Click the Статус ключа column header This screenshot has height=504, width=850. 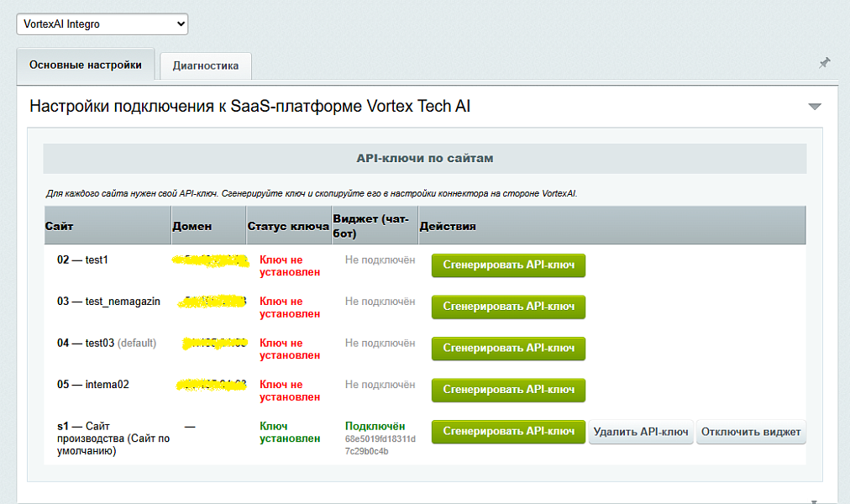(x=288, y=225)
